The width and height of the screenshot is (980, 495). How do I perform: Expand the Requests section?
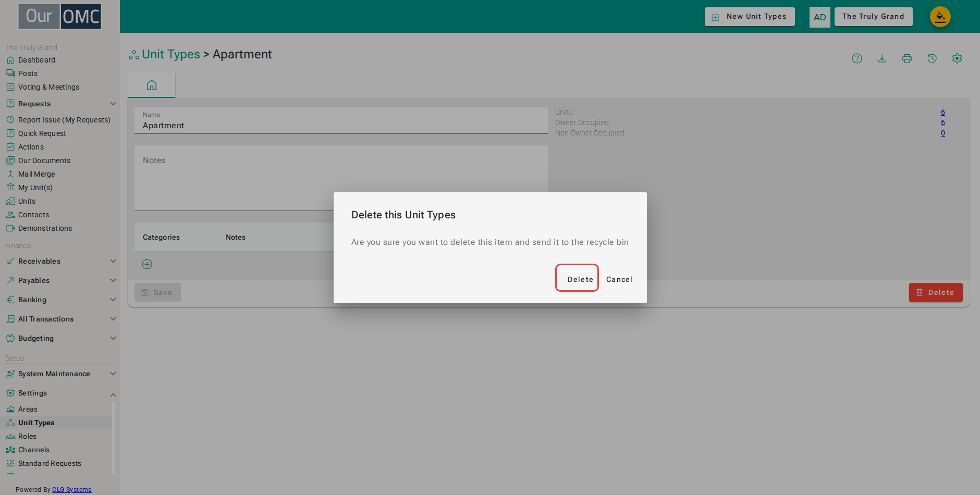point(60,104)
